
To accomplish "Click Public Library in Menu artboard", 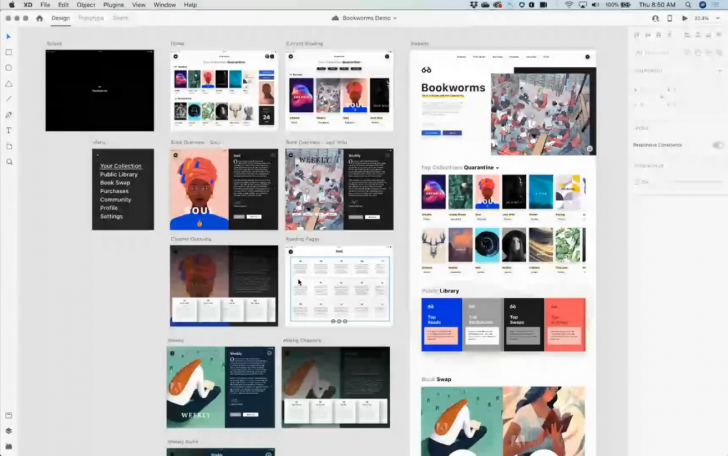I will 118,175.
